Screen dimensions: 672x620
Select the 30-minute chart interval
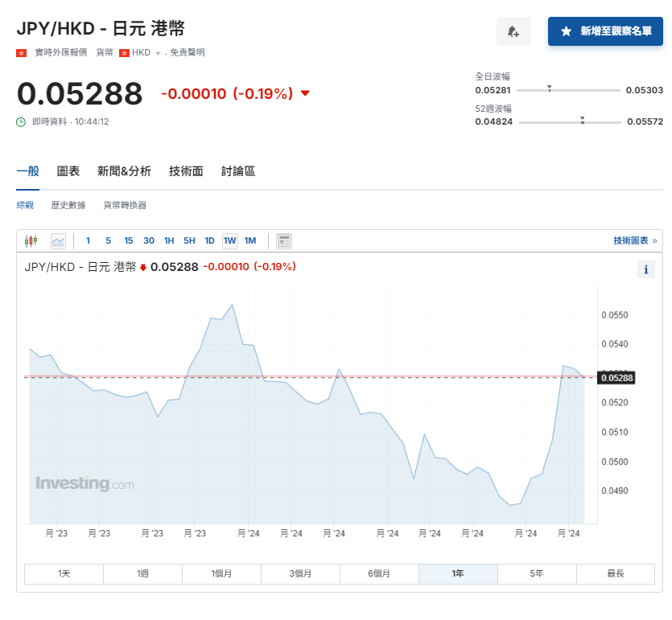pyautogui.click(x=149, y=240)
